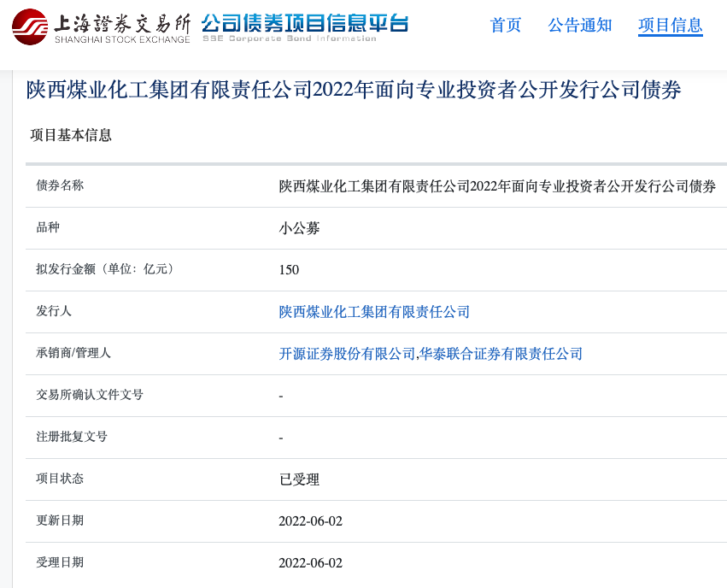Click the 项目状态 row label
The width and height of the screenshot is (727, 588).
(x=60, y=479)
